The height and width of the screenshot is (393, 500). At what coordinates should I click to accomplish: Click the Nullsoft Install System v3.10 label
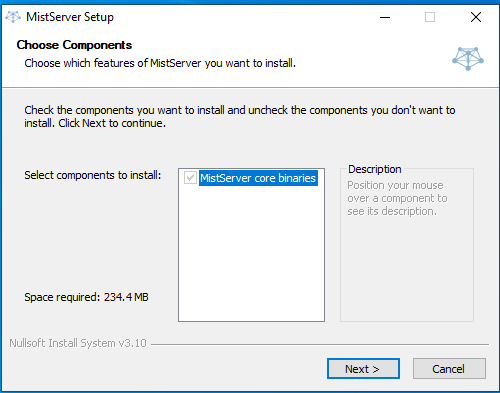(x=78, y=343)
